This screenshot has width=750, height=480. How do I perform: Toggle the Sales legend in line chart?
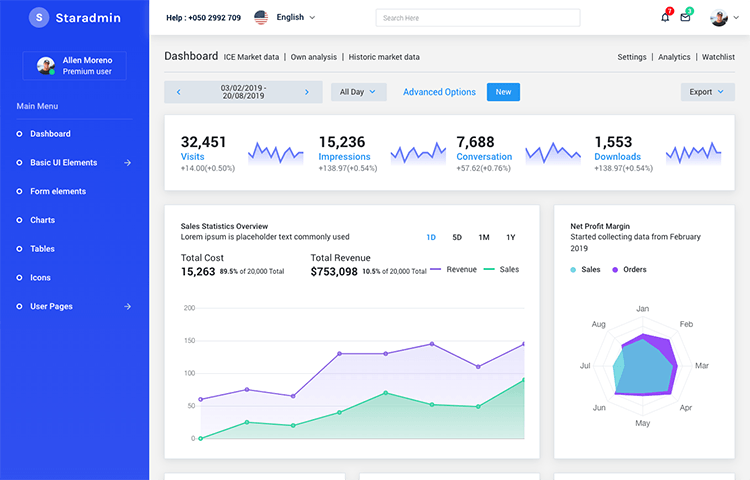point(501,270)
